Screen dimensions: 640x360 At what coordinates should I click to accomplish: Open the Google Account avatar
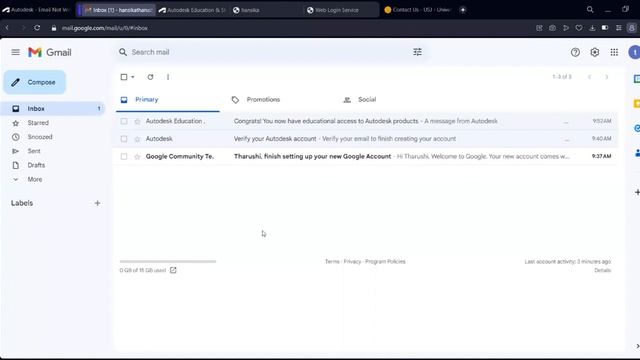point(634,52)
